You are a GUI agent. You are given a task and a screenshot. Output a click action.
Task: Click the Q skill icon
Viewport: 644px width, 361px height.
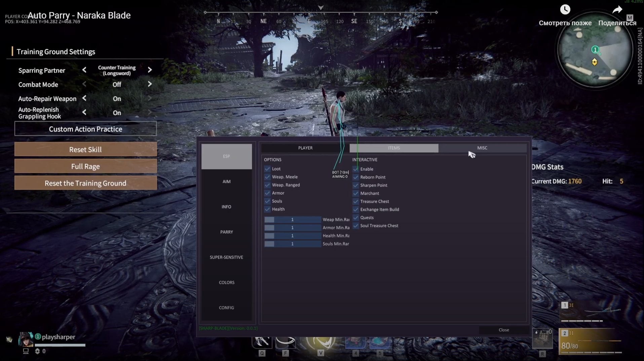click(x=262, y=341)
